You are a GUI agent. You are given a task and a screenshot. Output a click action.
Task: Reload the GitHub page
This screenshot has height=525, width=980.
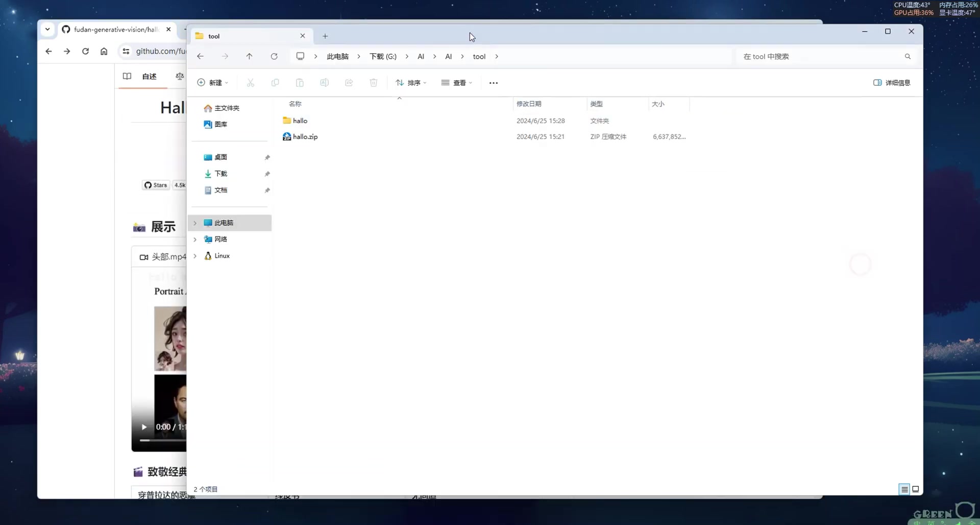pos(85,51)
